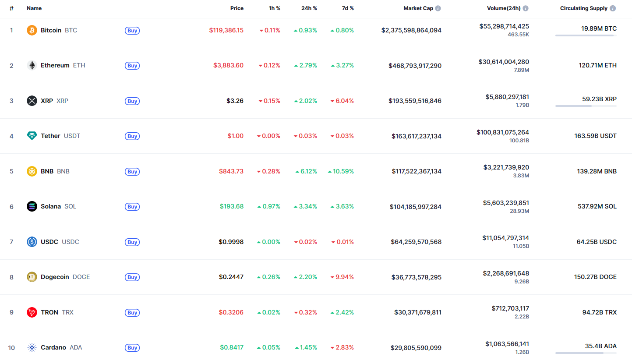Screen dimensions: 632x364
Task: Open the Cardano ADA name link
Action: coord(61,347)
